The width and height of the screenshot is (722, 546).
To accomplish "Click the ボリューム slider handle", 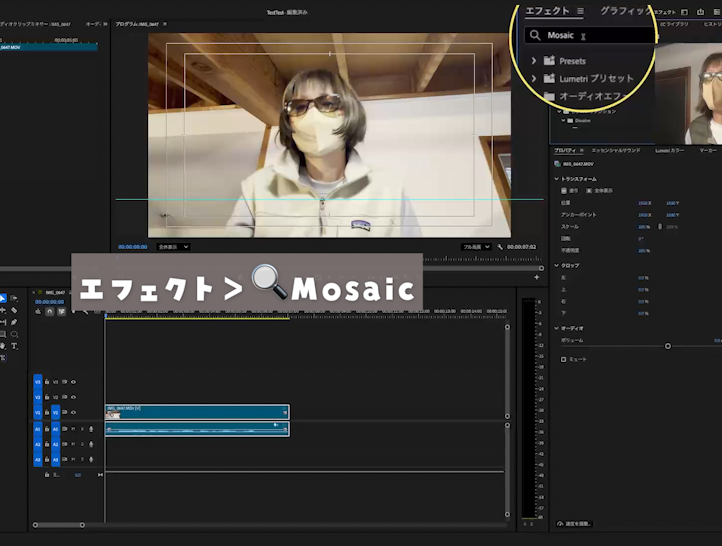I will tap(668, 346).
